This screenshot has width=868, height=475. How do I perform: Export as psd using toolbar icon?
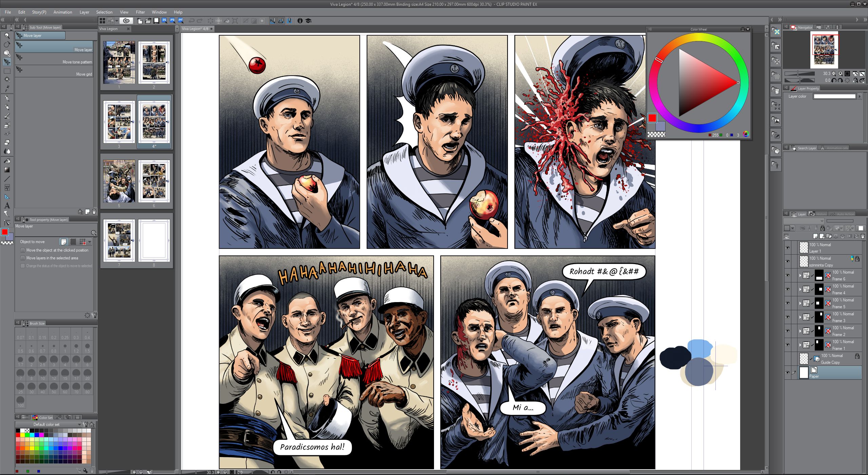(180, 21)
